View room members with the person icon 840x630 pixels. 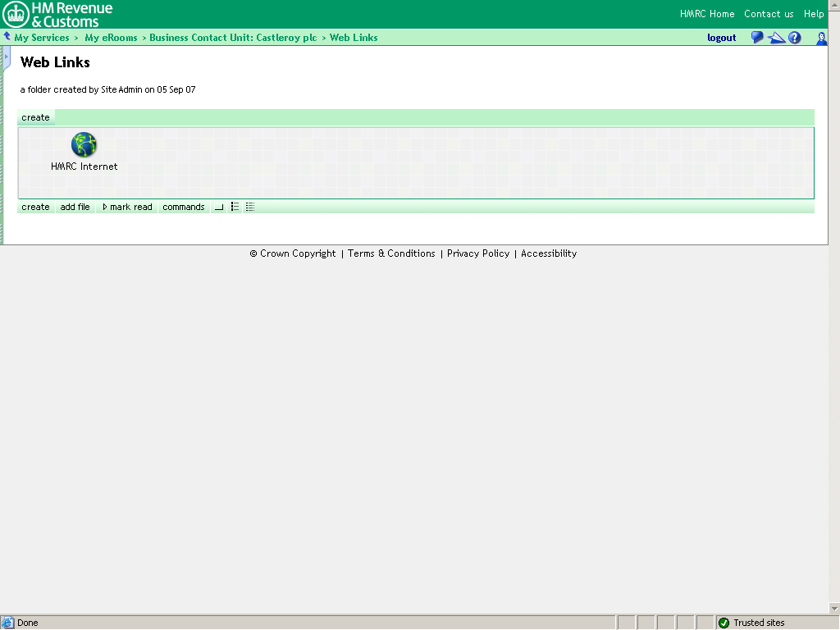click(821, 38)
